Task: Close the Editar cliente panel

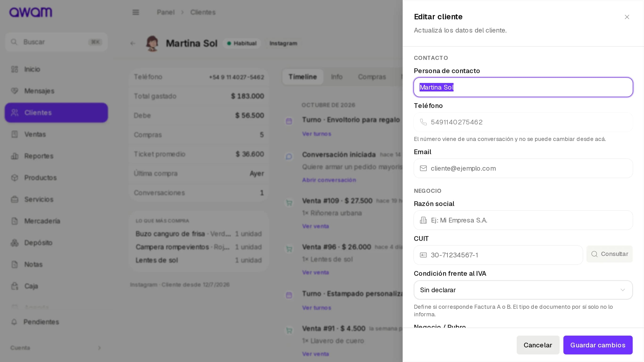Action: 627,17
